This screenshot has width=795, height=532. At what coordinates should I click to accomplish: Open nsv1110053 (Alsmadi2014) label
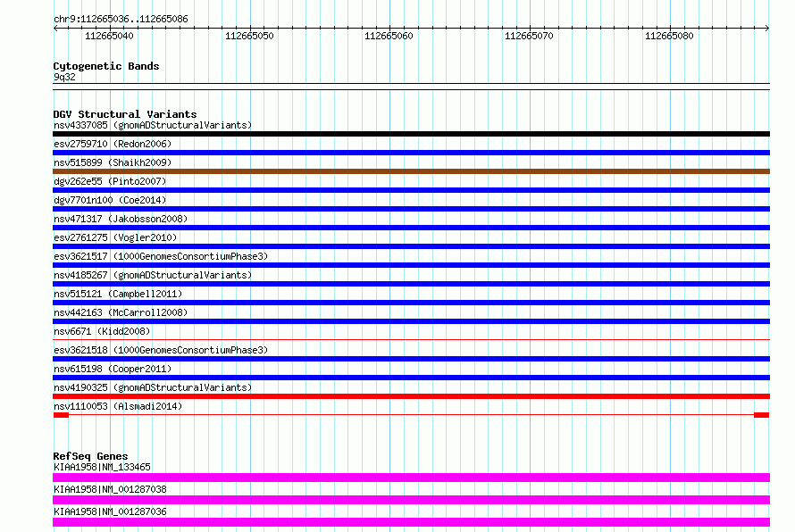(x=118, y=406)
